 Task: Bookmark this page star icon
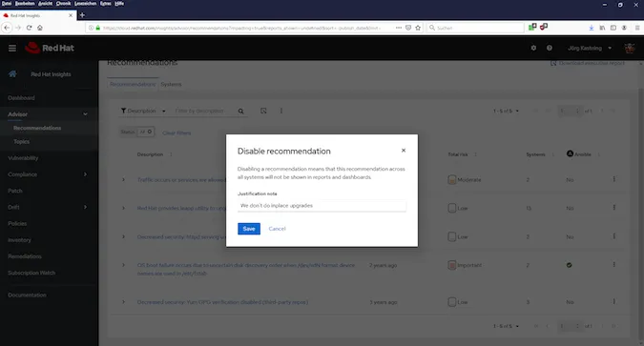(418, 28)
